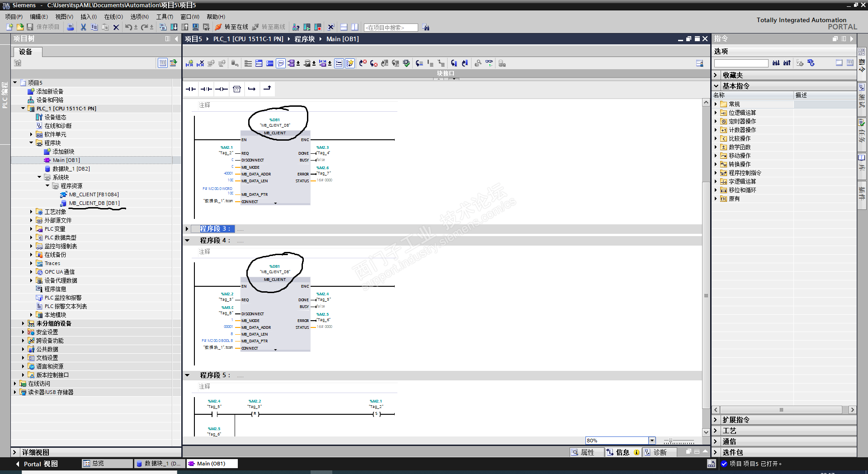Insert a normally closed contact
868x474 pixels.
[206, 89]
